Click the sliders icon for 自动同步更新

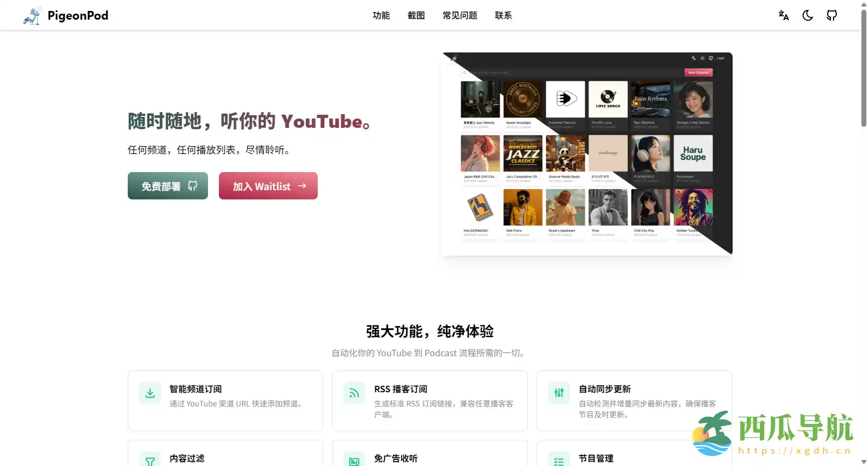[x=559, y=393]
